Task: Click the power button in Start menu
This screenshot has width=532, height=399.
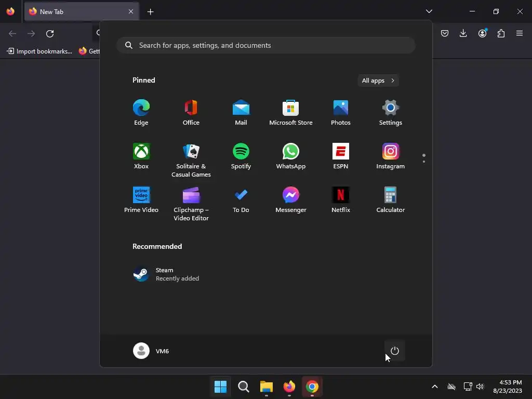Action: click(x=395, y=351)
